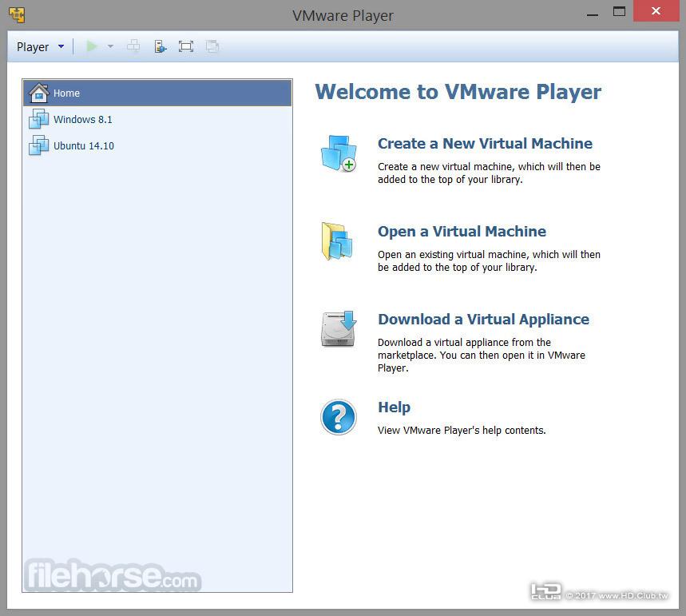
Task: Expand the power options arrow beside play
Action: tap(110, 46)
